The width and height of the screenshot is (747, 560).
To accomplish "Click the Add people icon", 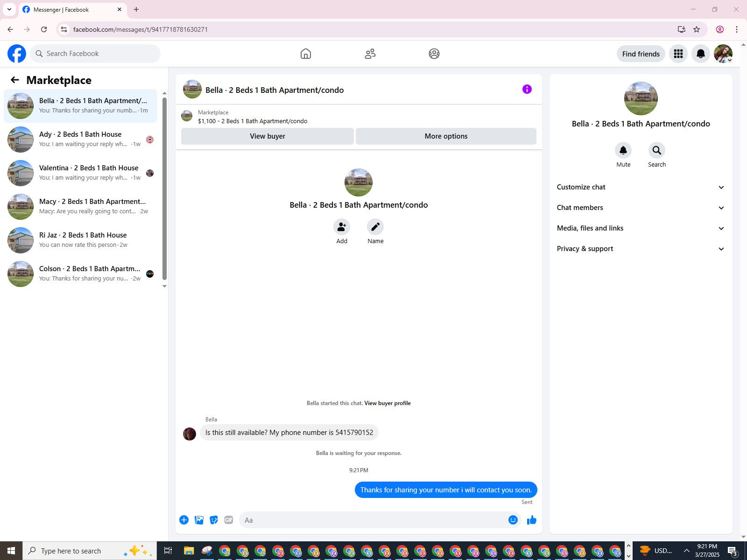I will pos(342,227).
